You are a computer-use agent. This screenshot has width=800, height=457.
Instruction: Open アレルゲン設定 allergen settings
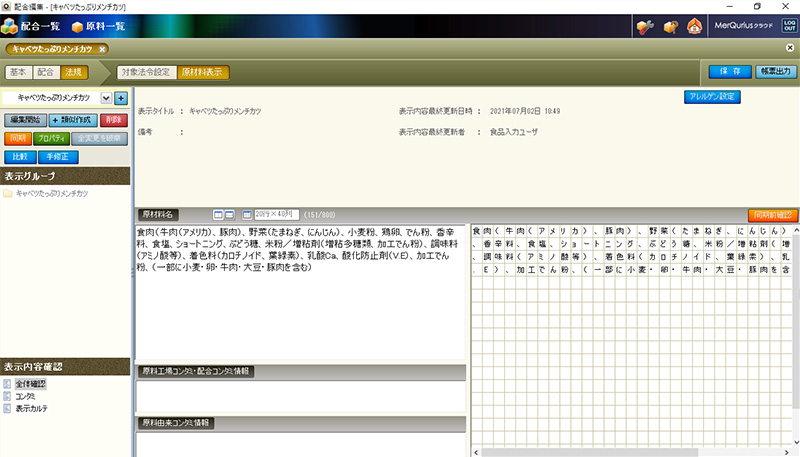click(x=713, y=97)
